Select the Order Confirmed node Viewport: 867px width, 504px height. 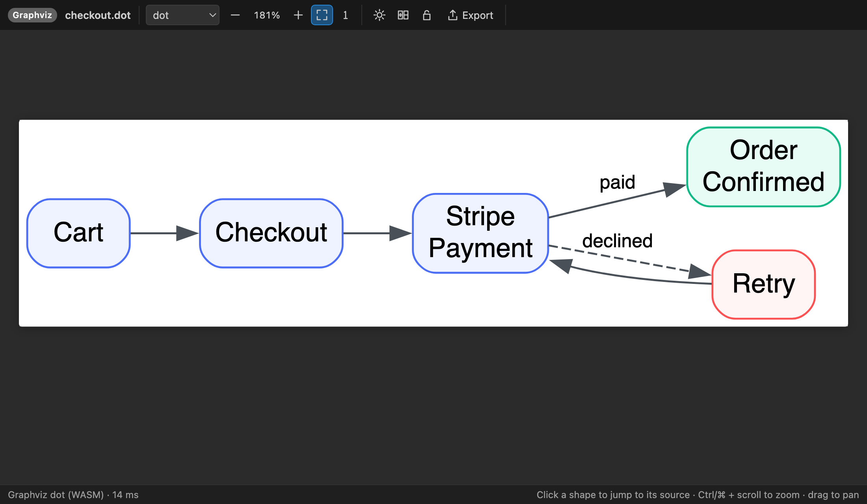[x=763, y=167]
